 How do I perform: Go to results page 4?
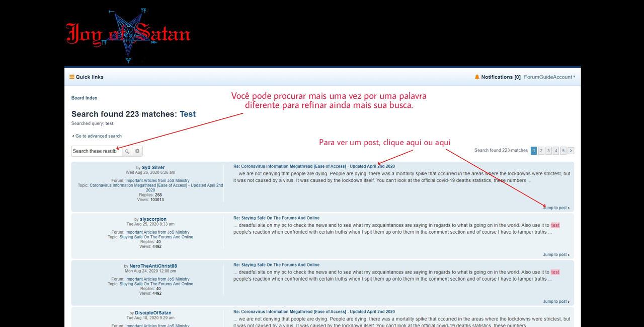tap(556, 151)
